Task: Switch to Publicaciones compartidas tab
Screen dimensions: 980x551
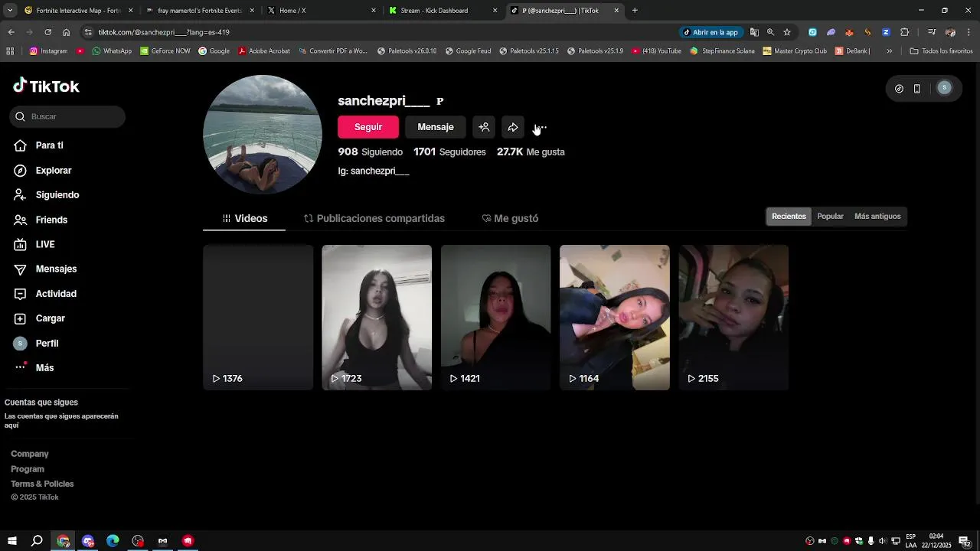Action: click(374, 219)
